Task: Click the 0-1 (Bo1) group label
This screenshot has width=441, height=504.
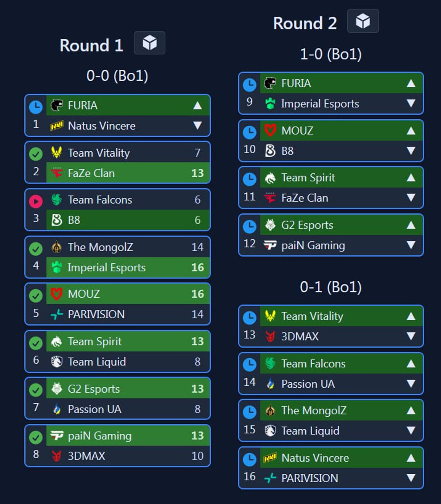Action: [x=331, y=287]
